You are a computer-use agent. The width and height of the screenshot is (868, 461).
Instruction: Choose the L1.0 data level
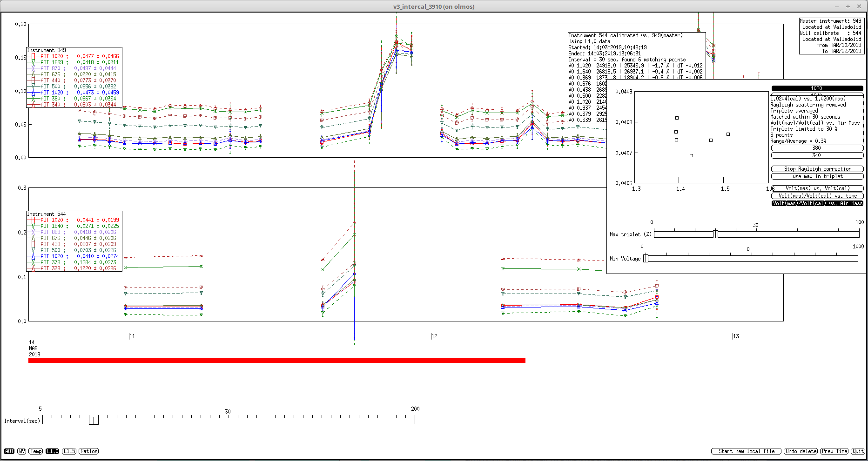click(52, 451)
